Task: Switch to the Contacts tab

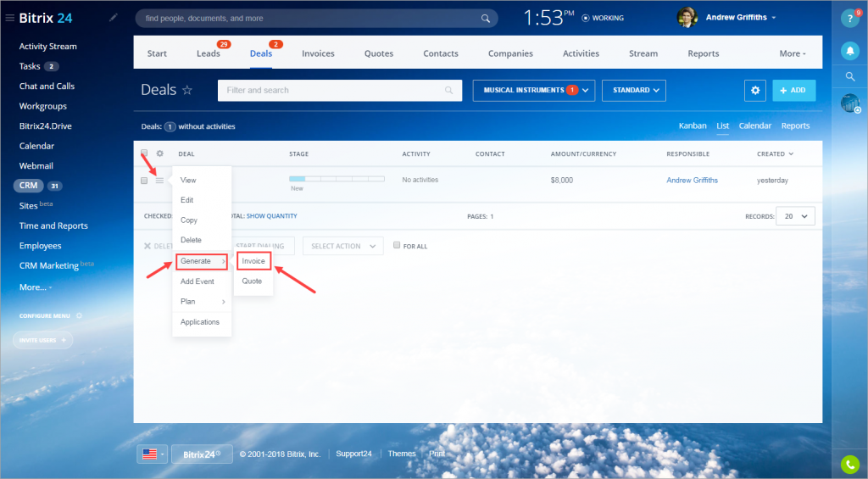Action: click(441, 53)
